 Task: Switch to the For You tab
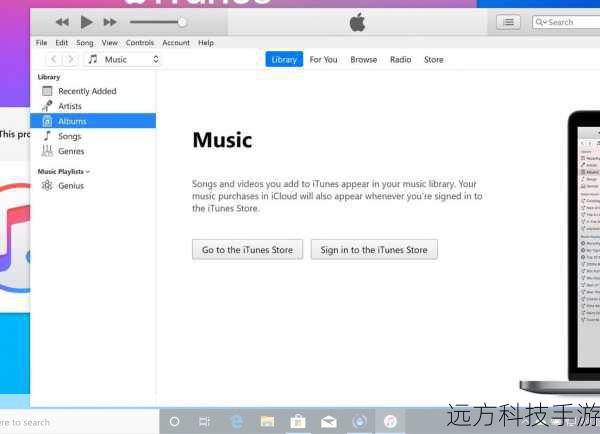pyautogui.click(x=323, y=60)
